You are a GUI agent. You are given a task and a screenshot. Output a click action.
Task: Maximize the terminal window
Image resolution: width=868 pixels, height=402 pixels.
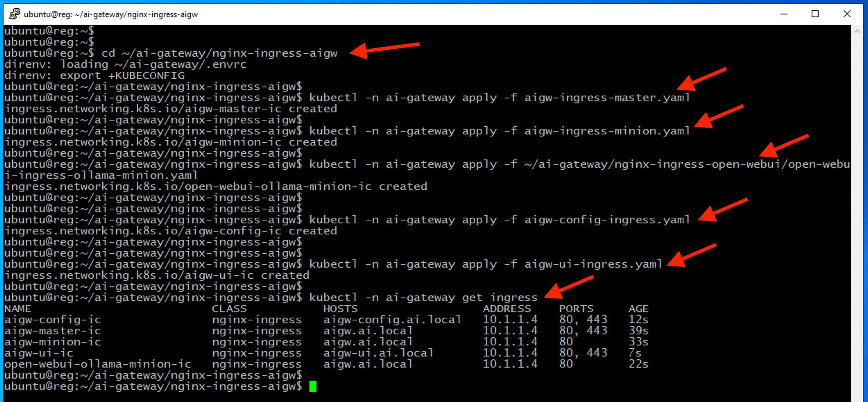pyautogui.click(x=815, y=14)
